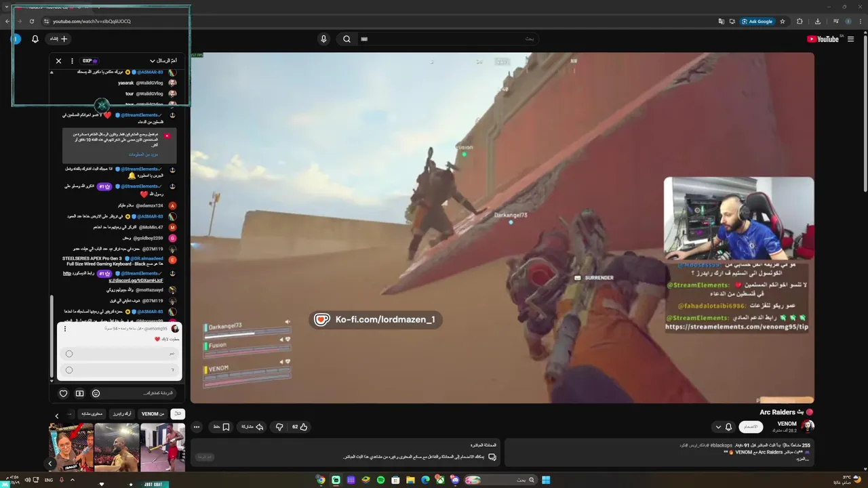
Task: Open the translate page icon
Action: pos(722,21)
